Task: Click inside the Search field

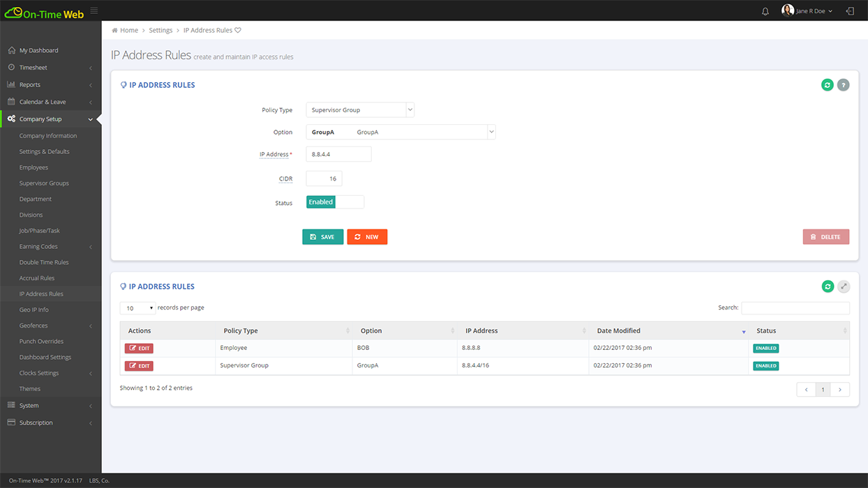Action: [x=795, y=307]
